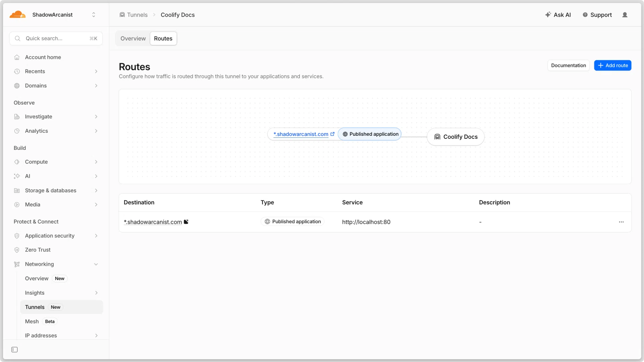Click the Service column header
The image size is (644, 362).
tap(352, 202)
